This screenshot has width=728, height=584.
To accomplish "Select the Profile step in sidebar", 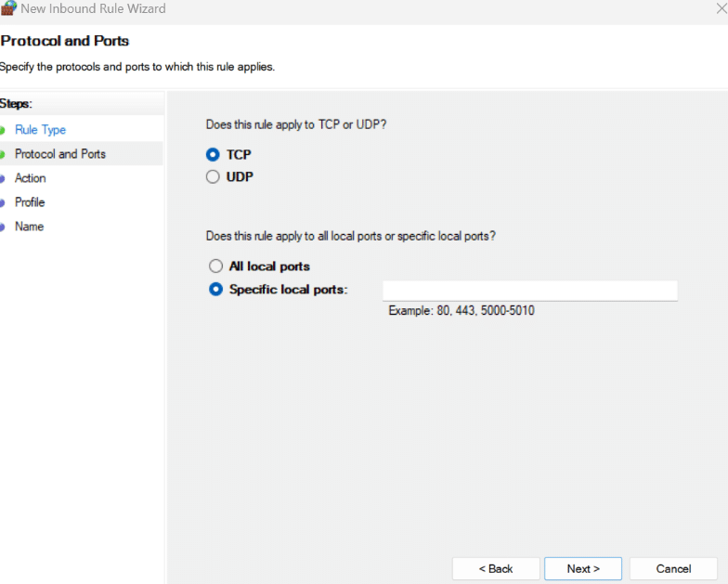I will [30, 202].
